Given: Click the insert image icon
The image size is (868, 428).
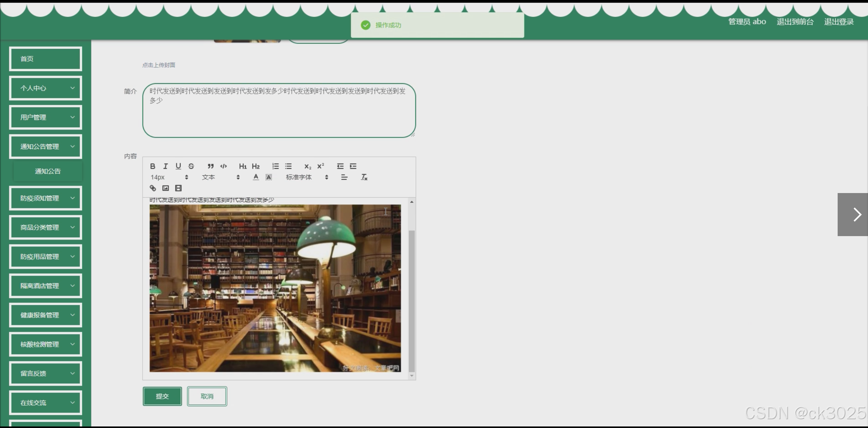Looking at the screenshot, I should tap(166, 188).
